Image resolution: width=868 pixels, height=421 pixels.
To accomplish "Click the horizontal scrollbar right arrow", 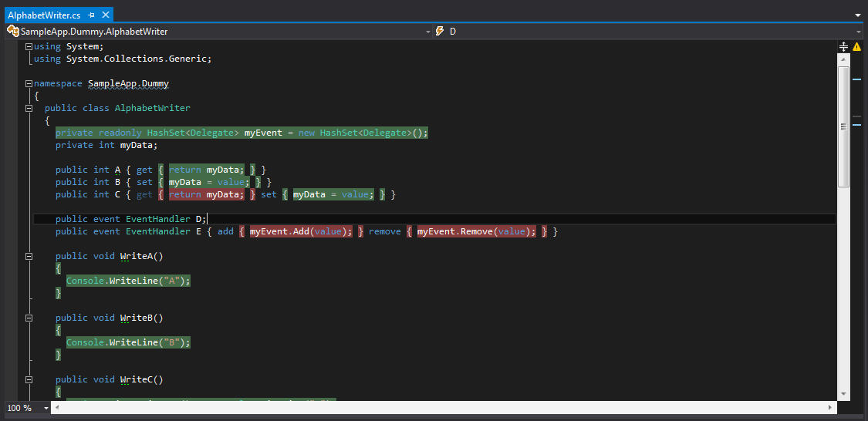I will coord(830,407).
